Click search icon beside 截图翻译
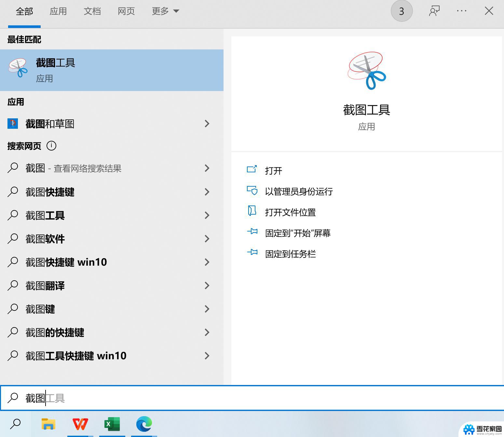 (x=13, y=285)
